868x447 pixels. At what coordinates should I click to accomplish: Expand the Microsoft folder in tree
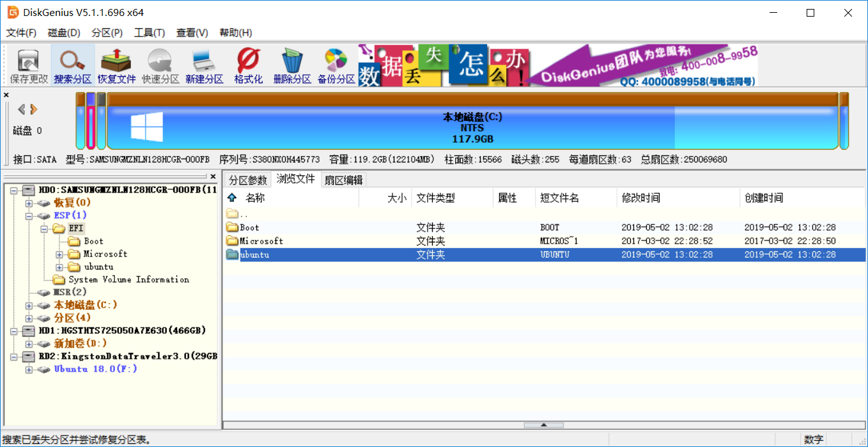(59, 254)
